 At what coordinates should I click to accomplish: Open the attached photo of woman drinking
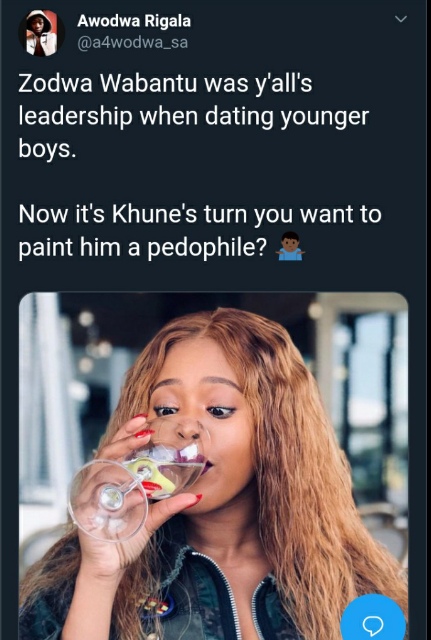(213, 466)
